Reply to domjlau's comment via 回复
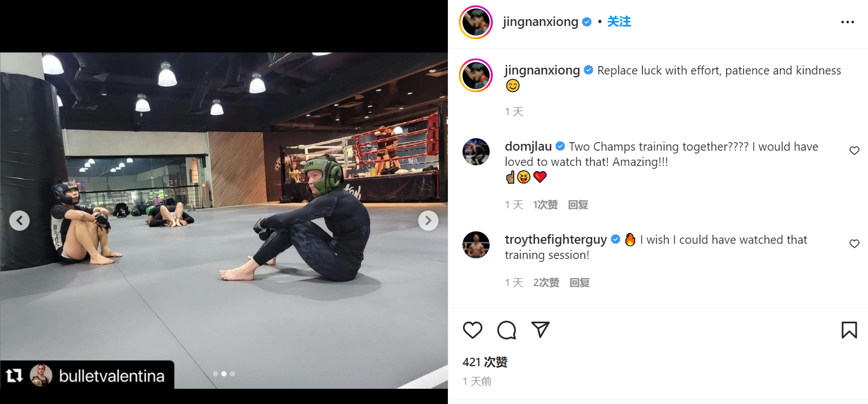This screenshot has width=868, height=404. pyautogui.click(x=578, y=205)
